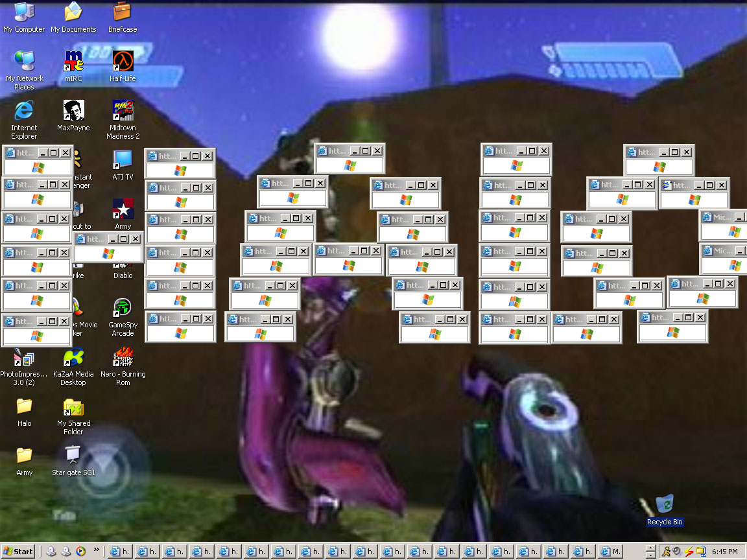747x560 pixels.
Task: Click the taskbar row down arrow
Action: 651,555
